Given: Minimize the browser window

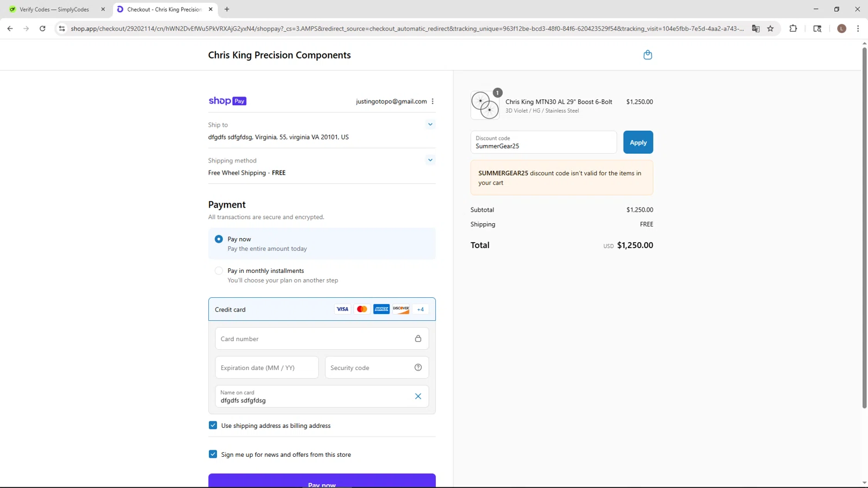Looking at the screenshot, I should (x=816, y=9).
